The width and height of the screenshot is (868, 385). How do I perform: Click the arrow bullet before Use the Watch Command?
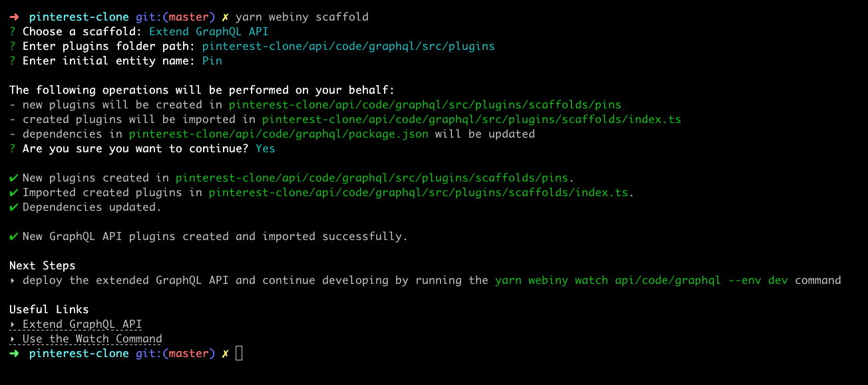13,339
